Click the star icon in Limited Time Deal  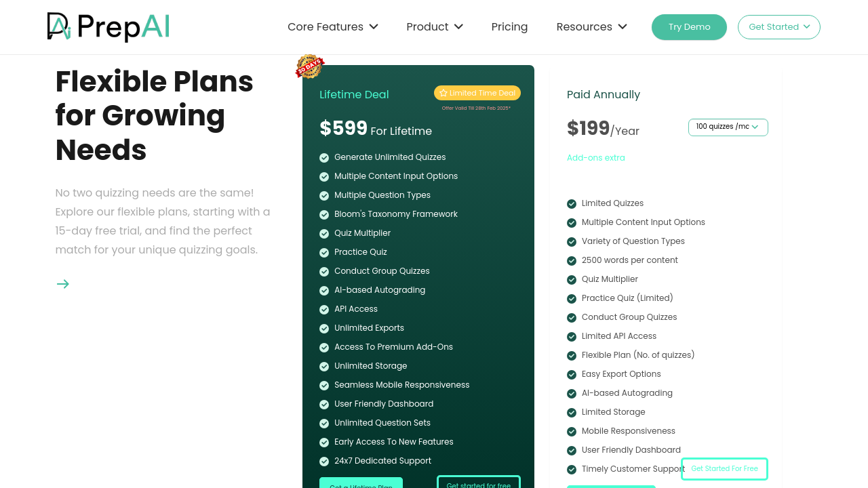443,93
